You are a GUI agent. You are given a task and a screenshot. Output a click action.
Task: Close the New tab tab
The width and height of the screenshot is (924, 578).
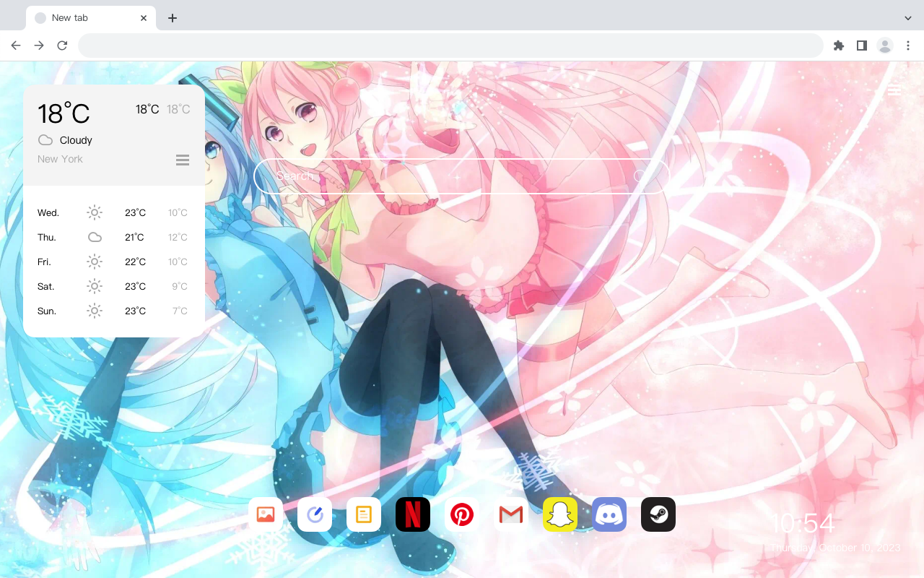click(x=144, y=18)
